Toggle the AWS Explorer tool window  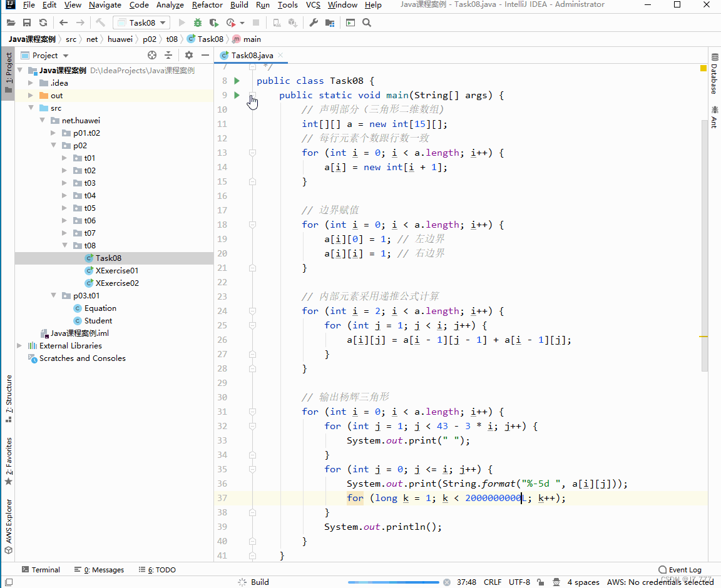pos(8,527)
